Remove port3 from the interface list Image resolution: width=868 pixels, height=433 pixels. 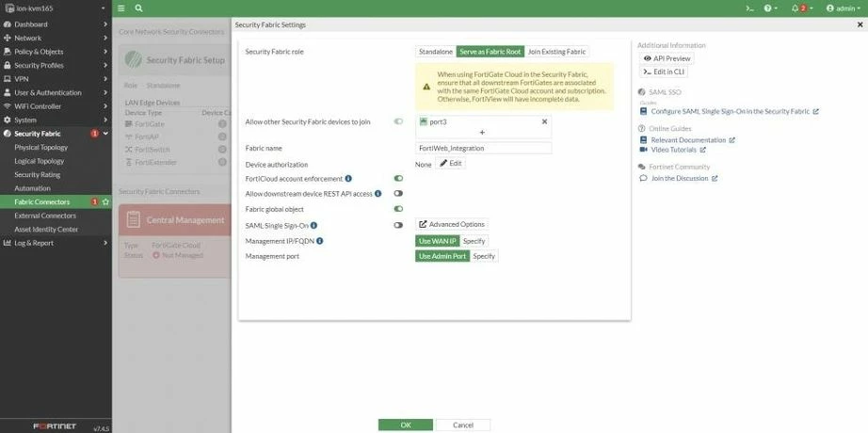[544, 121]
